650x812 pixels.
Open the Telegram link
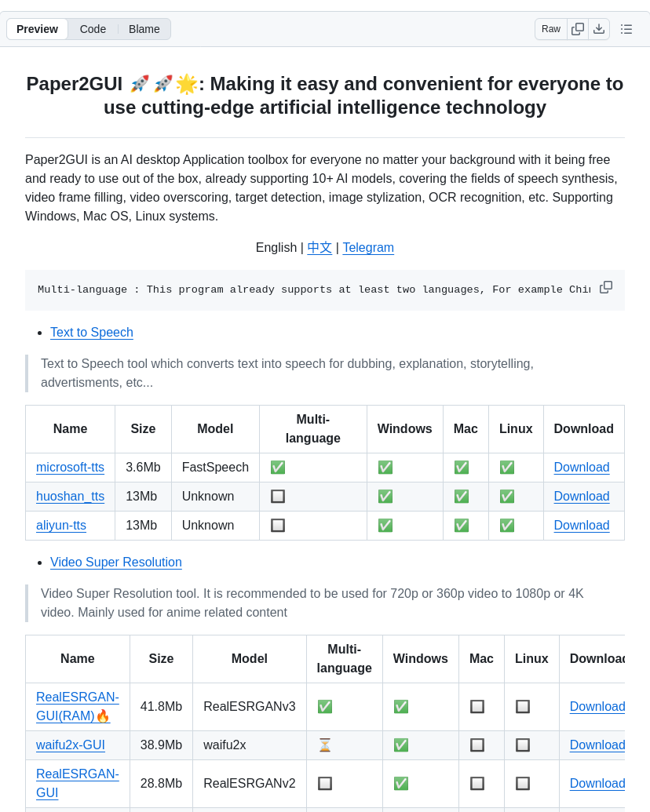coord(368,248)
